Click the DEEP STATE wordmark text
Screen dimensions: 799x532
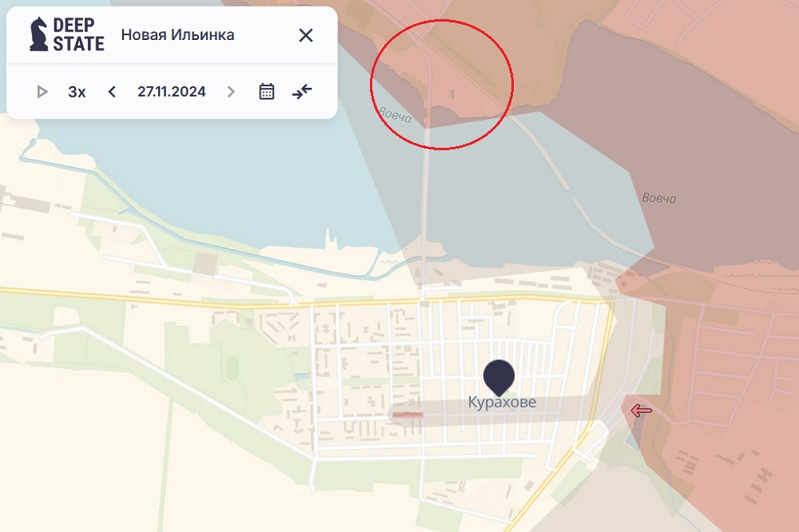pos(78,35)
